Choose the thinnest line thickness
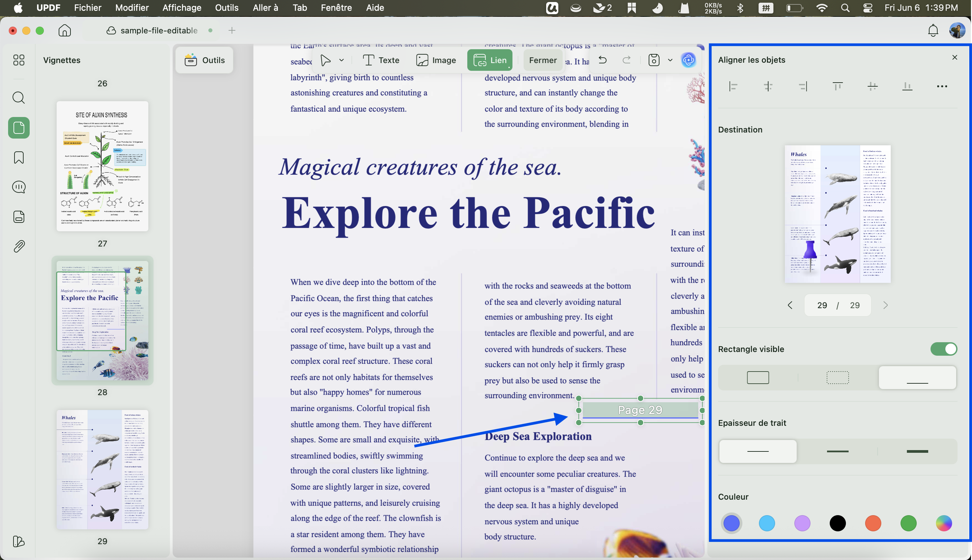The width and height of the screenshot is (972, 560). (x=758, y=451)
